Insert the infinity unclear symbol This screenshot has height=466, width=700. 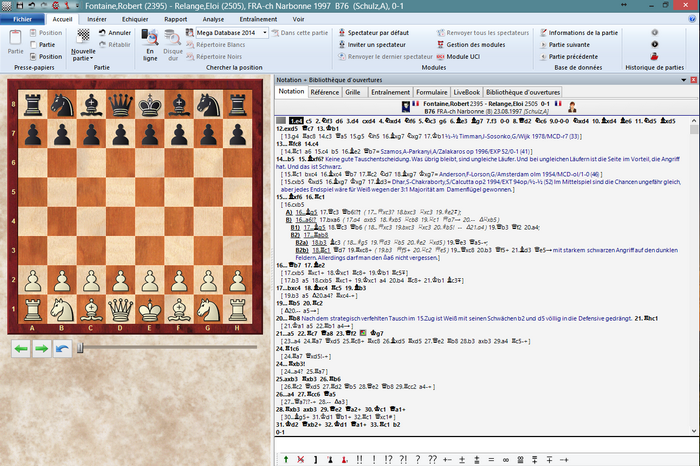pos(506,459)
